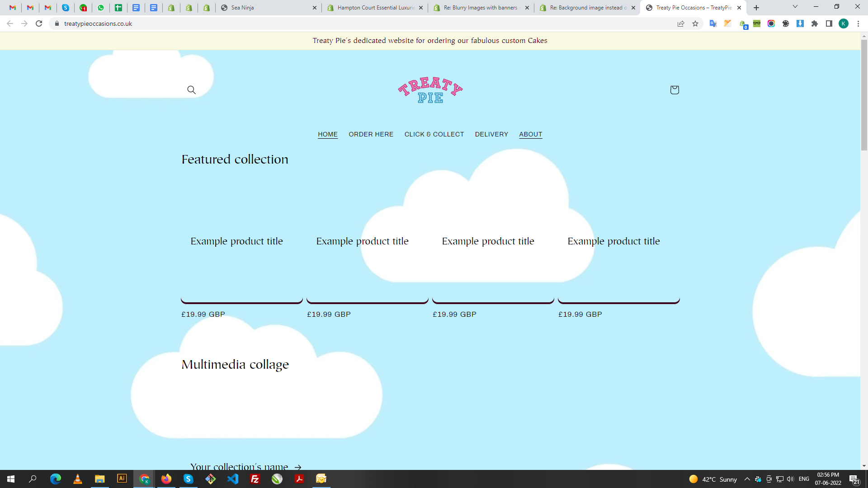Open the shopping cart icon
The width and height of the screenshot is (868, 488).
click(x=674, y=90)
